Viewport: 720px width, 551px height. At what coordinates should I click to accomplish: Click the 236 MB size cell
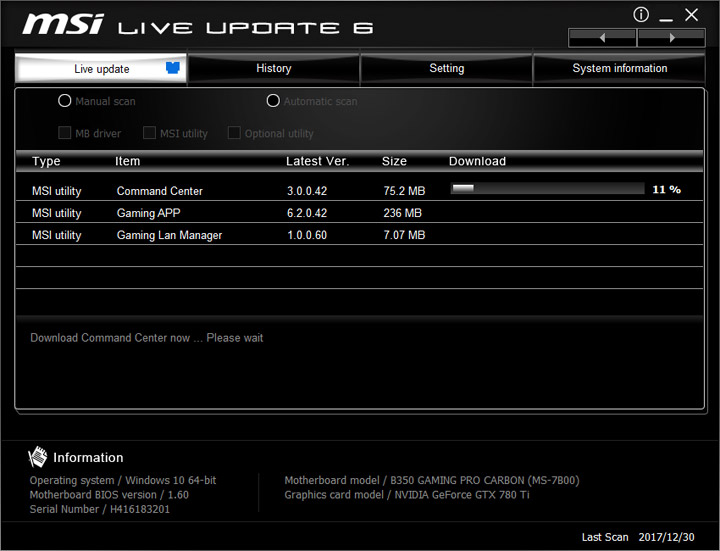tap(403, 213)
